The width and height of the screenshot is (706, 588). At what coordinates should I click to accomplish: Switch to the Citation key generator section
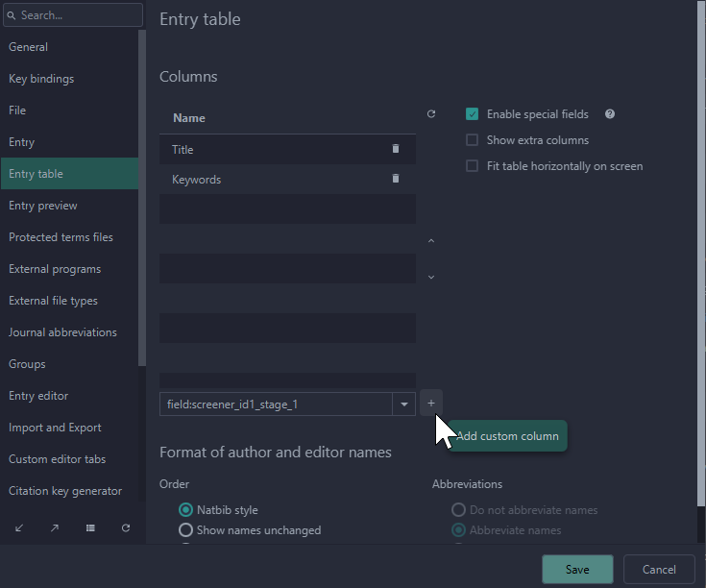tap(65, 491)
